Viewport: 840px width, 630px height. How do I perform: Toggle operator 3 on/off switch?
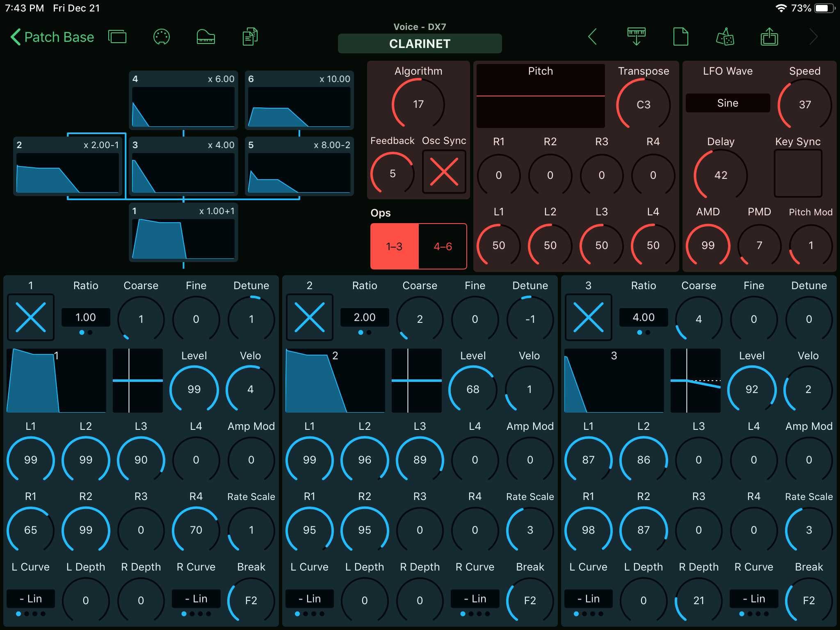(x=589, y=317)
